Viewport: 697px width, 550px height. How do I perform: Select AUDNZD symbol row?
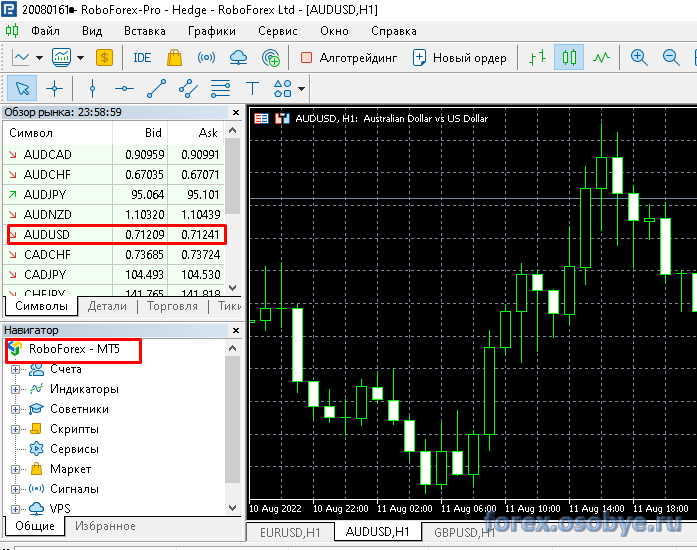pos(114,215)
